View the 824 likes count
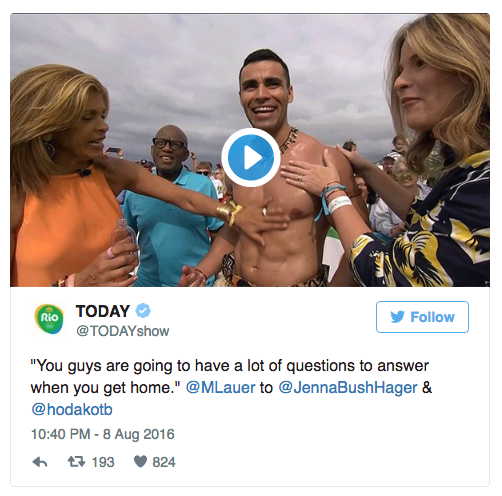502x496 pixels. coord(164,462)
